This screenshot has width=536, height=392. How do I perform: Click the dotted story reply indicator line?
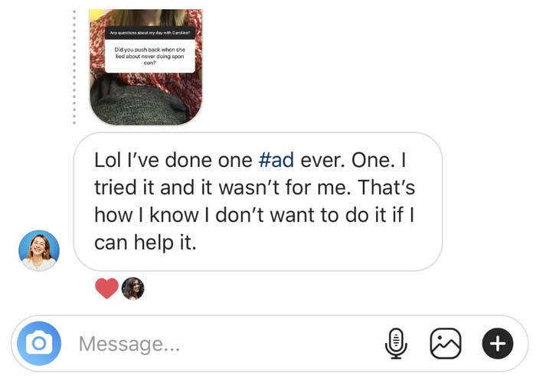pyautogui.click(x=74, y=67)
